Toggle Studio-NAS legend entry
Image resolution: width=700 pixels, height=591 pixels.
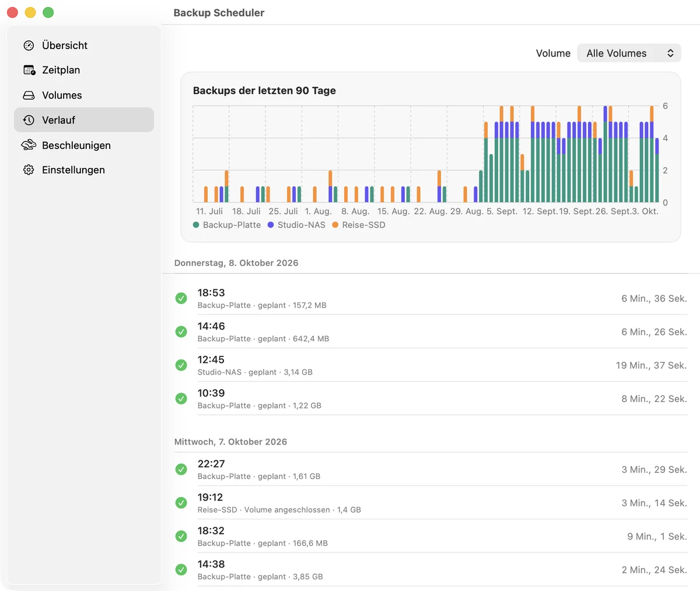point(296,225)
